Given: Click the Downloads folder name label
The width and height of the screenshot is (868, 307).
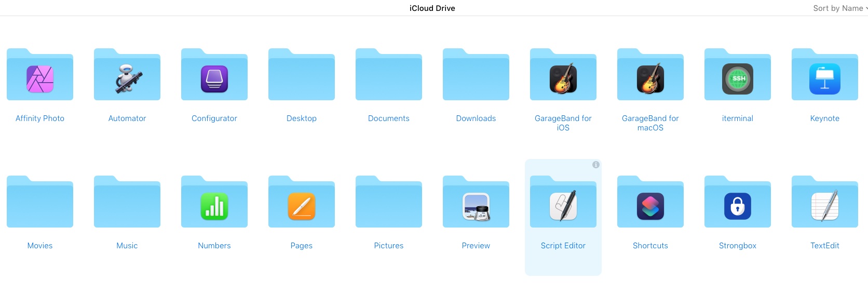Looking at the screenshot, I should click(x=476, y=118).
